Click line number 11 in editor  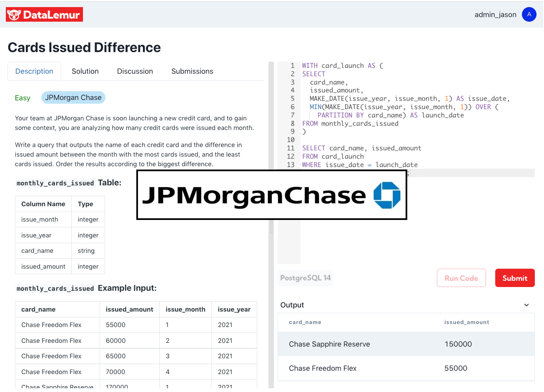click(x=291, y=148)
